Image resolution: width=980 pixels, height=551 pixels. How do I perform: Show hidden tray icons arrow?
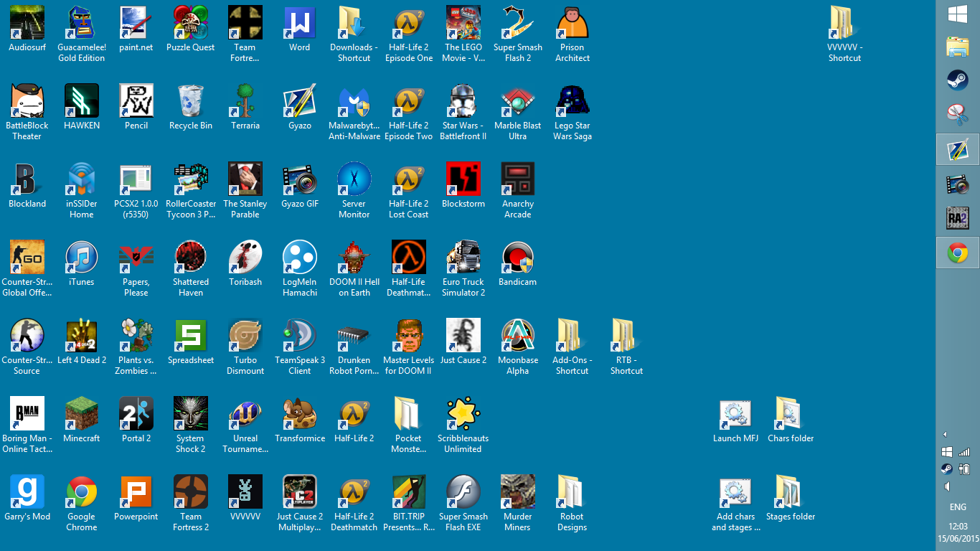[x=945, y=435]
